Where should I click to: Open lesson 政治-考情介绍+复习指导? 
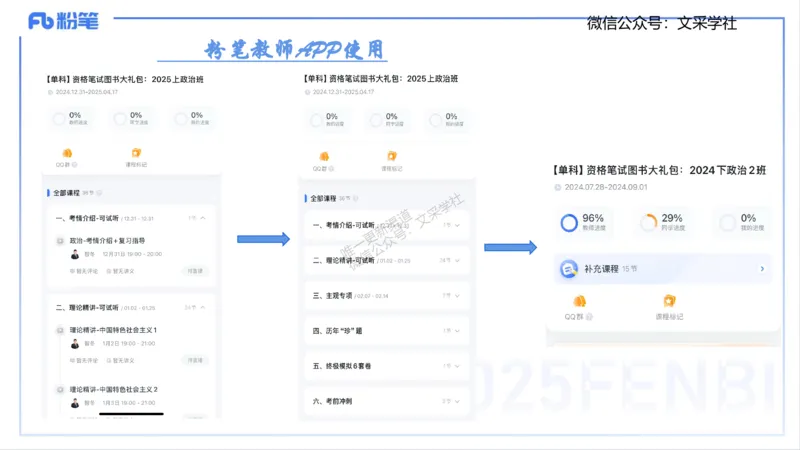coord(107,240)
